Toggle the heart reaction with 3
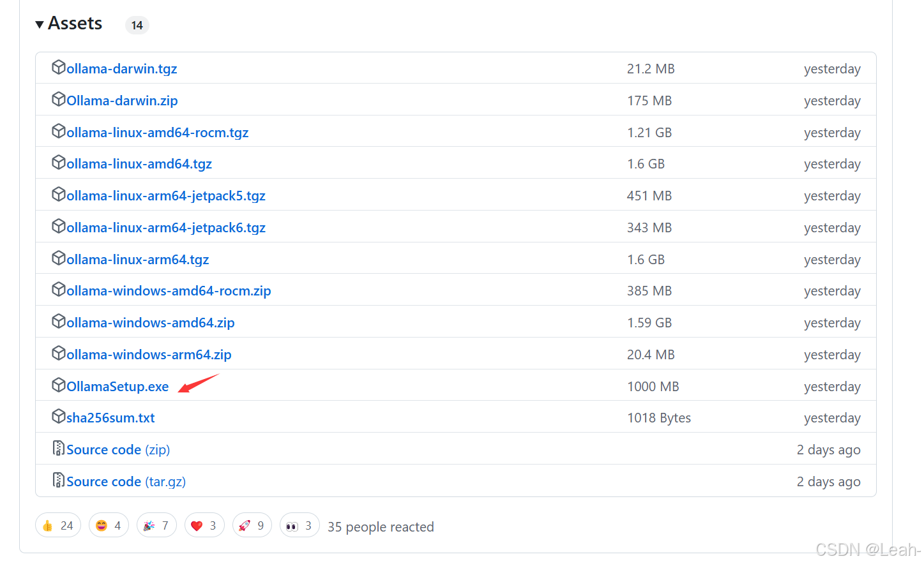This screenshot has height=566, width=924. [x=204, y=525]
